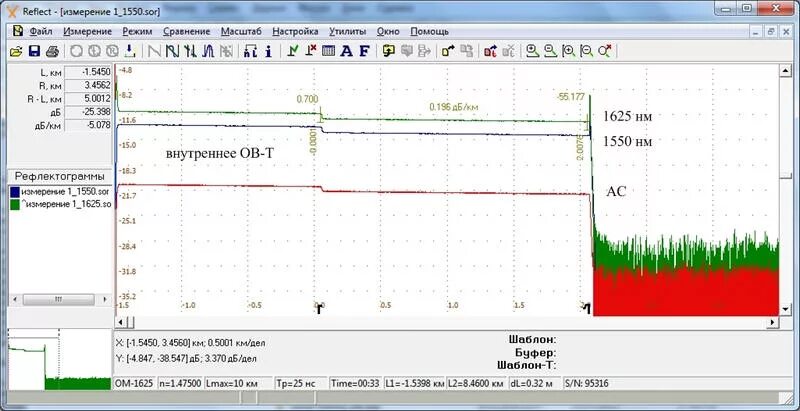Reset zoom with the magnifier red X icon
Screen dimensions: 800x411
[x=605, y=51]
